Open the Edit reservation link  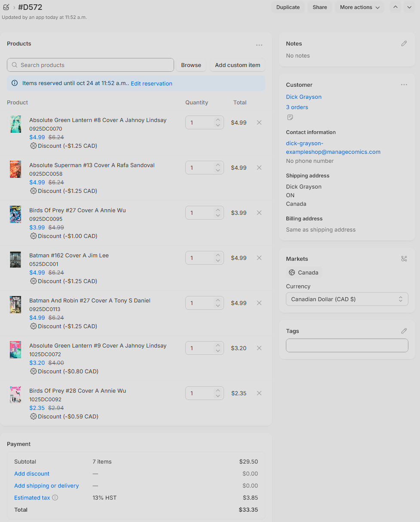[x=151, y=83]
